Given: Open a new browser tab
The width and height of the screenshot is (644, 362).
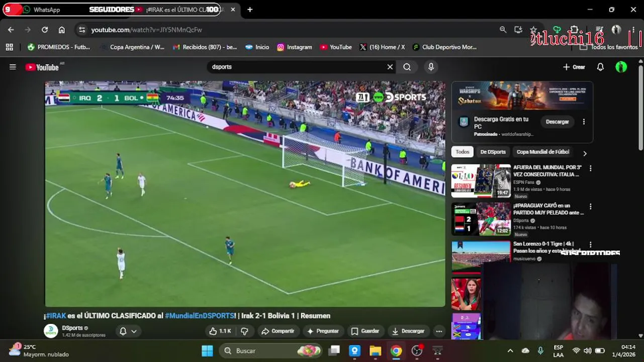Looking at the screenshot, I should tap(250, 10).
